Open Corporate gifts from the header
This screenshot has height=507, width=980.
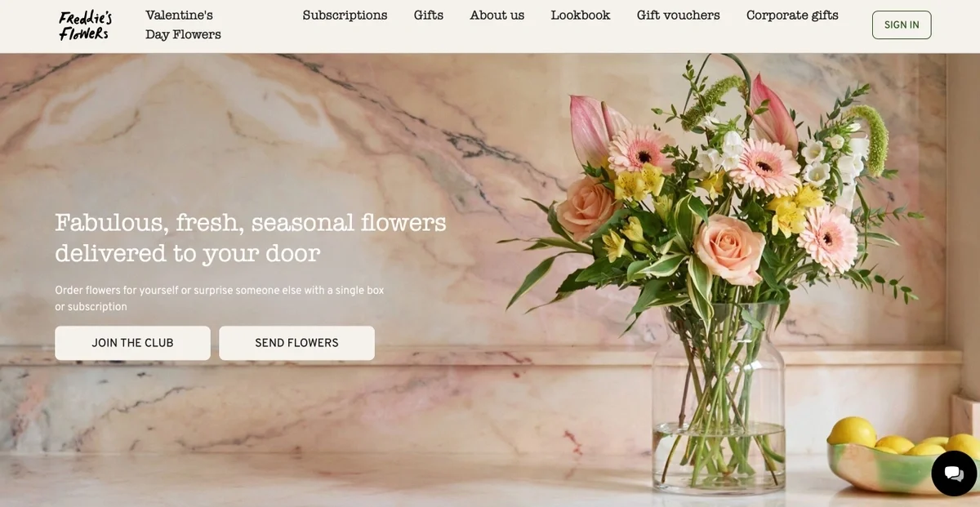792,16
